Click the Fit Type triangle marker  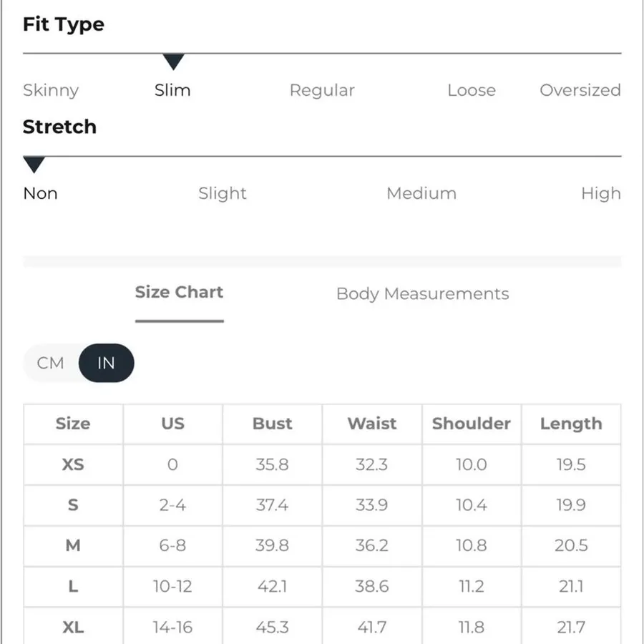(x=173, y=62)
